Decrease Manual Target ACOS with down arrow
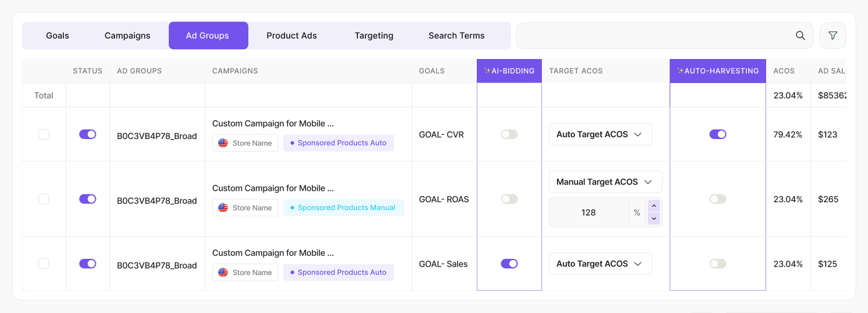The height and width of the screenshot is (313, 868). click(654, 218)
